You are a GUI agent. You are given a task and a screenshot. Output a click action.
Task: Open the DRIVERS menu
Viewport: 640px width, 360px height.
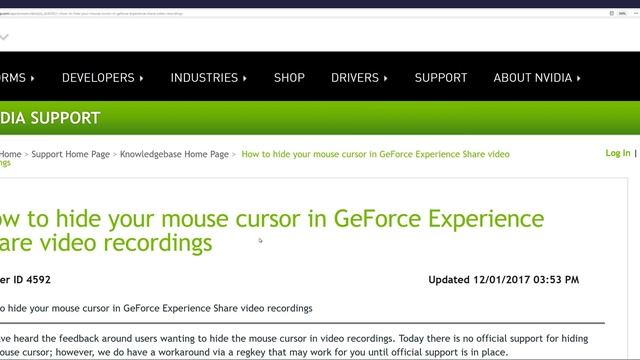tap(359, 78)
